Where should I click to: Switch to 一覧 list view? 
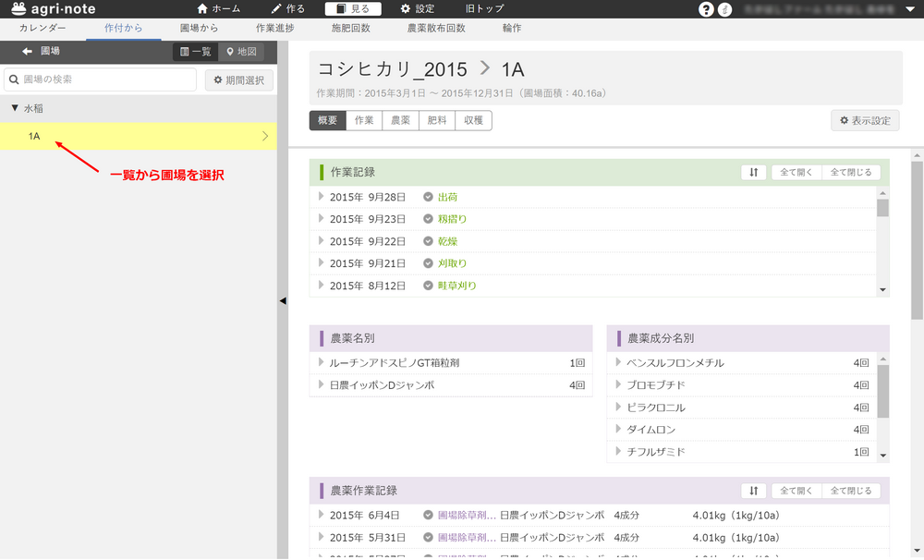coord(195,52)
